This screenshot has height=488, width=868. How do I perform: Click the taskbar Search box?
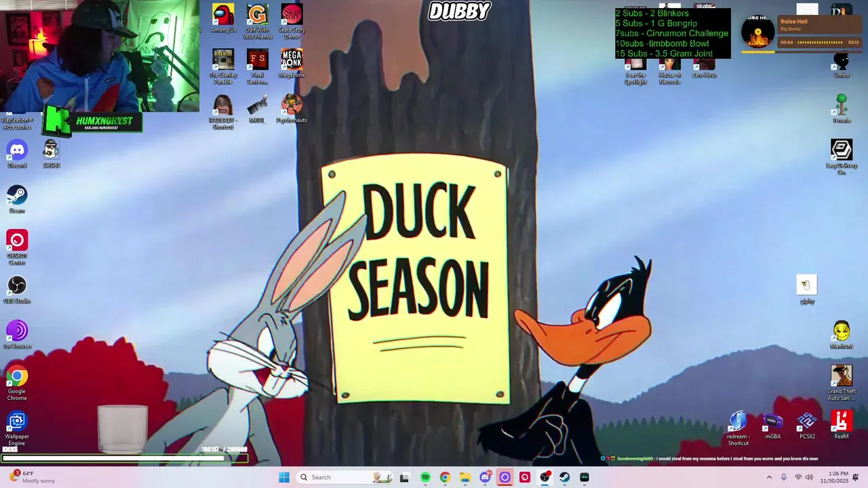(x=344, y=477)
